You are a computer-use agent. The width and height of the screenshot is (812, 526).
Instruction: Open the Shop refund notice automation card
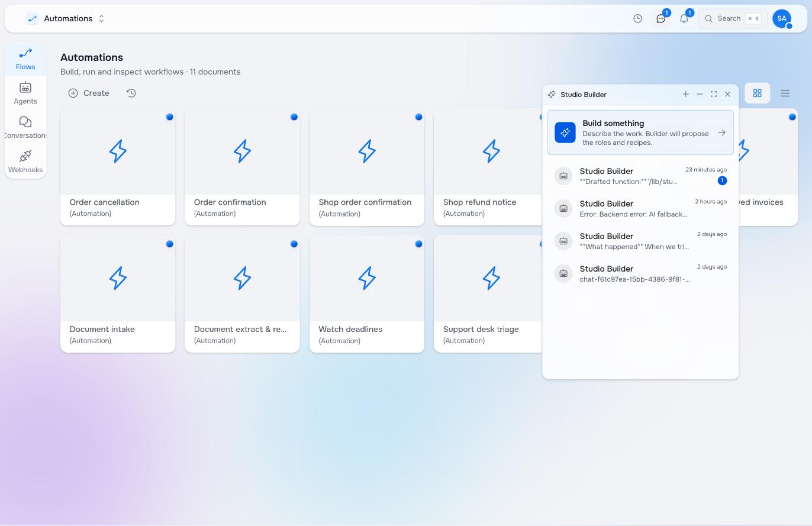click(x=488, y=167)
